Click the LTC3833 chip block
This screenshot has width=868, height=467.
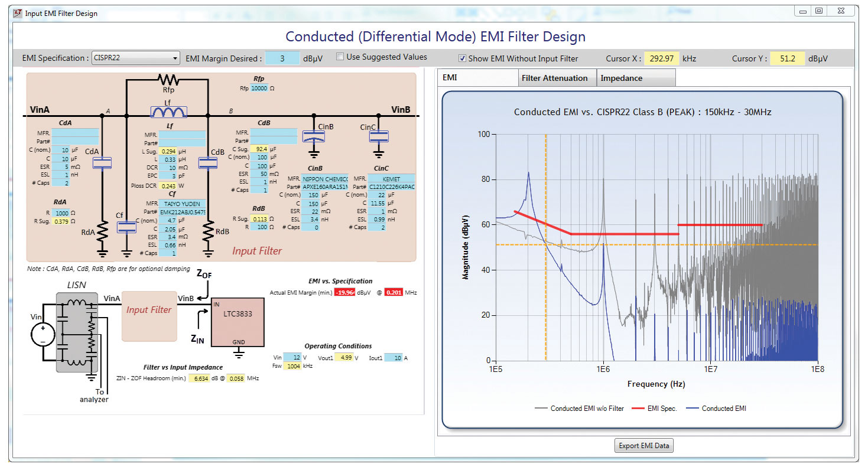click(x=238, y=322)
